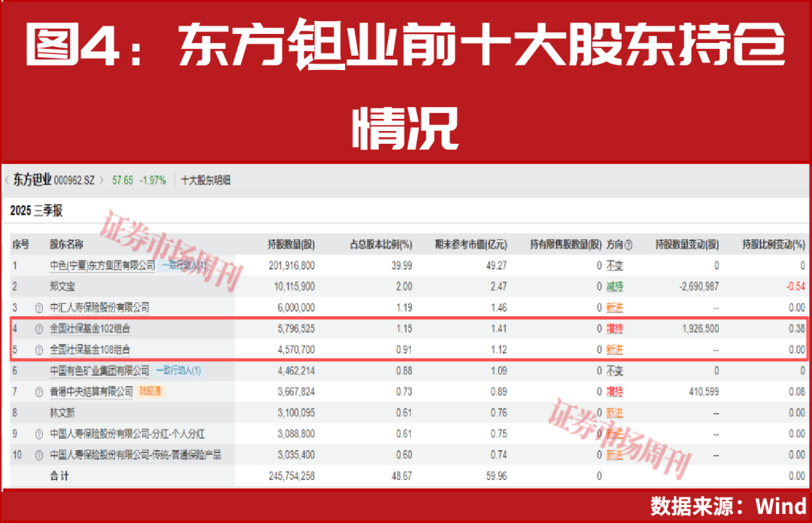Select the orange 陆股通 badge
Viewport: 812px width, 523px height.
click(x=150, y=391)
